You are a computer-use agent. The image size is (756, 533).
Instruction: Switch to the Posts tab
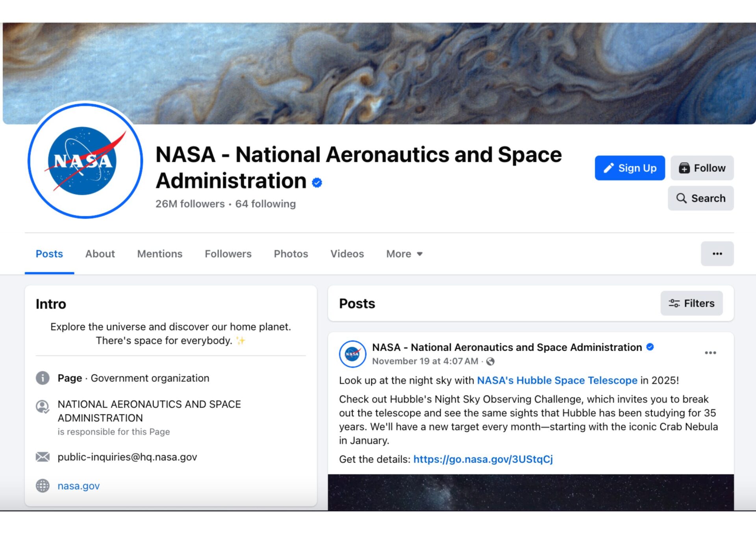(49, 254)
